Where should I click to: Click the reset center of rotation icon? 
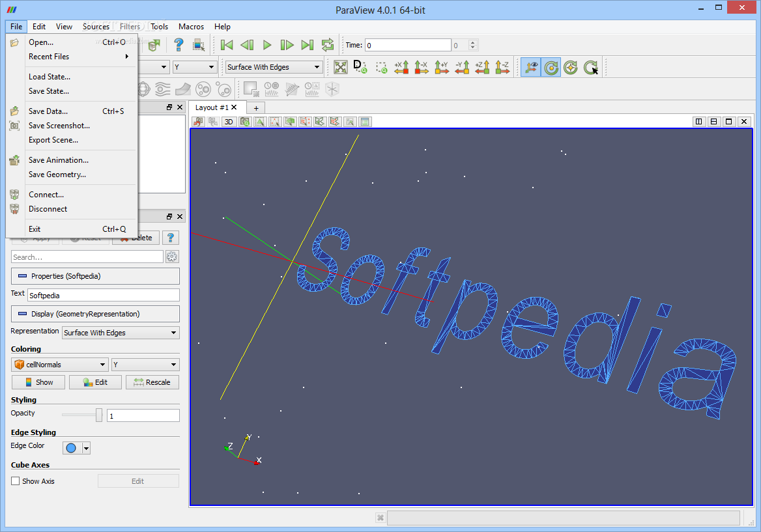[571, 68]
